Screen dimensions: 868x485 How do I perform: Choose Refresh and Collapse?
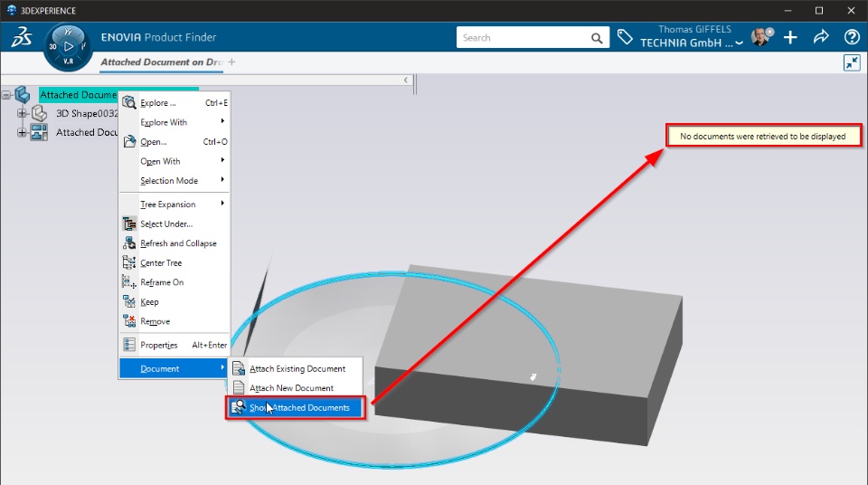pyautogui.click(x=175, y=242)
